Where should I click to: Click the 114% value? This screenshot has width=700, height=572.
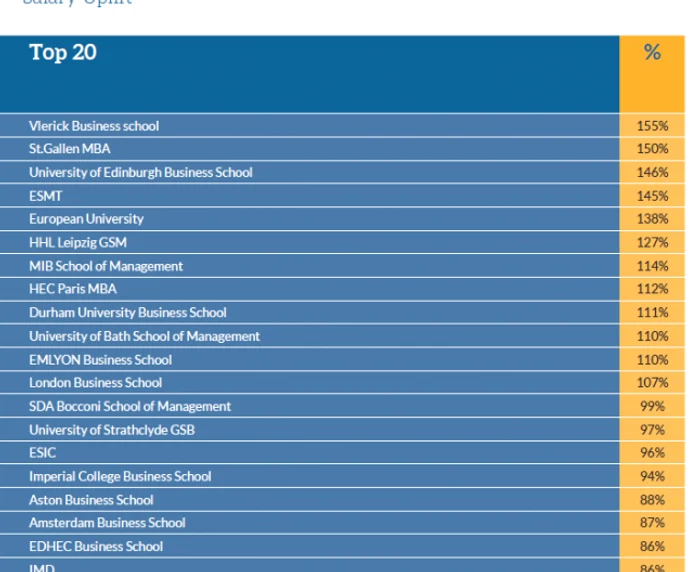[x=652, y=266]
